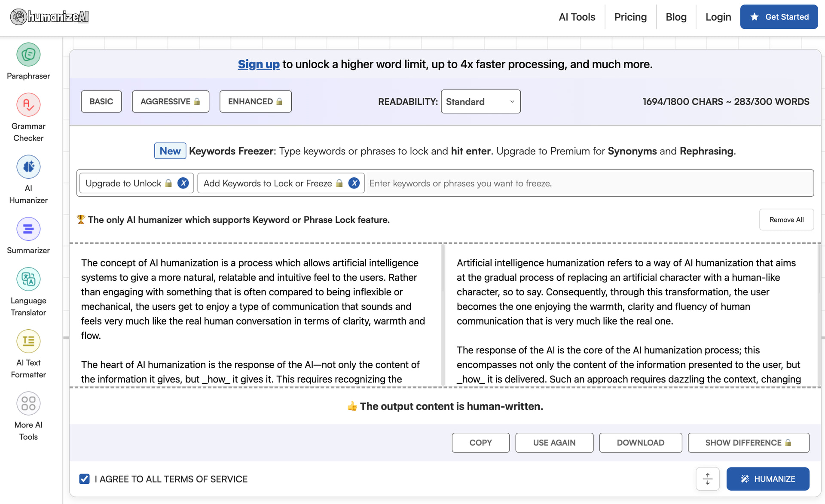Uncheck I agree to all terms checkbox
This screenshot has width=825, height=504.
[85, 479]
